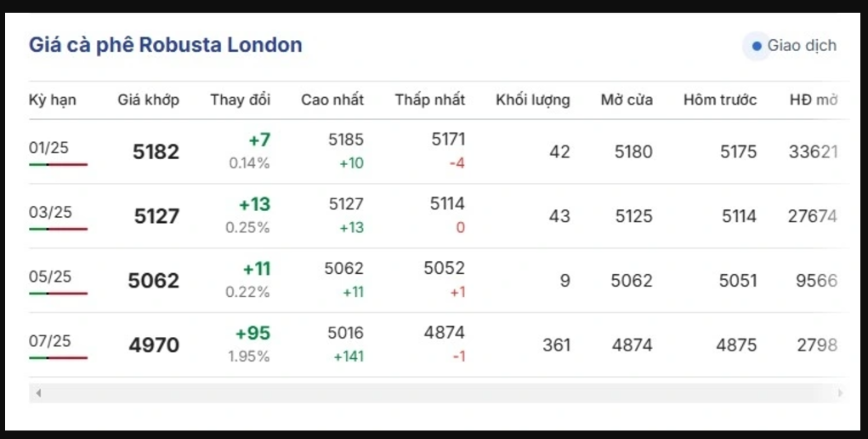Screen dimensions: 868x439
Task: Sort by the Kỳ hạn column header
Action: coord(53,100)
